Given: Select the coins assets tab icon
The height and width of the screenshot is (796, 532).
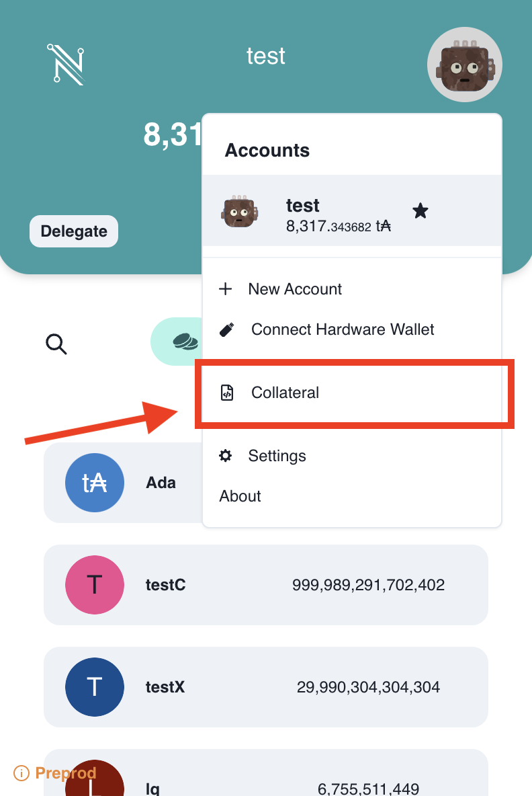Looking at the screenshot, I should pos(185,342).
